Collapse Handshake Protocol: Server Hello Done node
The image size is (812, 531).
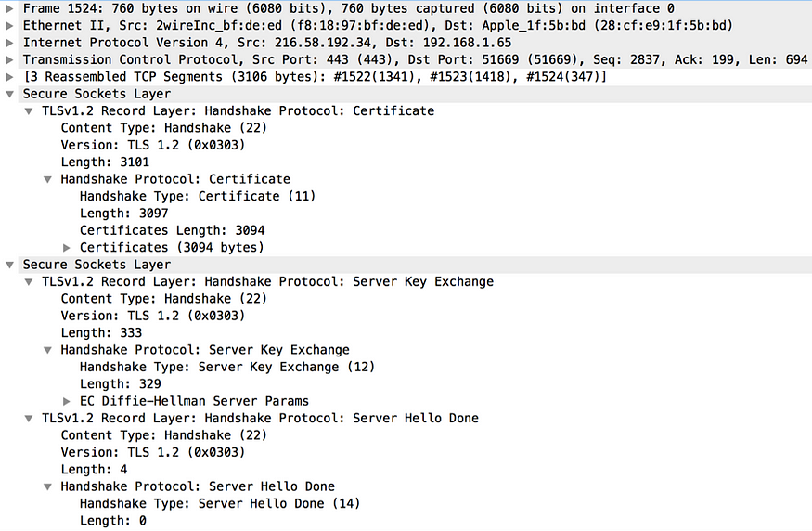[x=47, y=487]
